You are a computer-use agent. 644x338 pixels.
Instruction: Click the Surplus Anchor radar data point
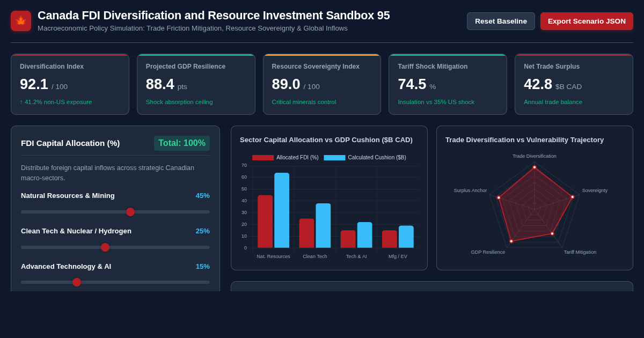(499, 197)
